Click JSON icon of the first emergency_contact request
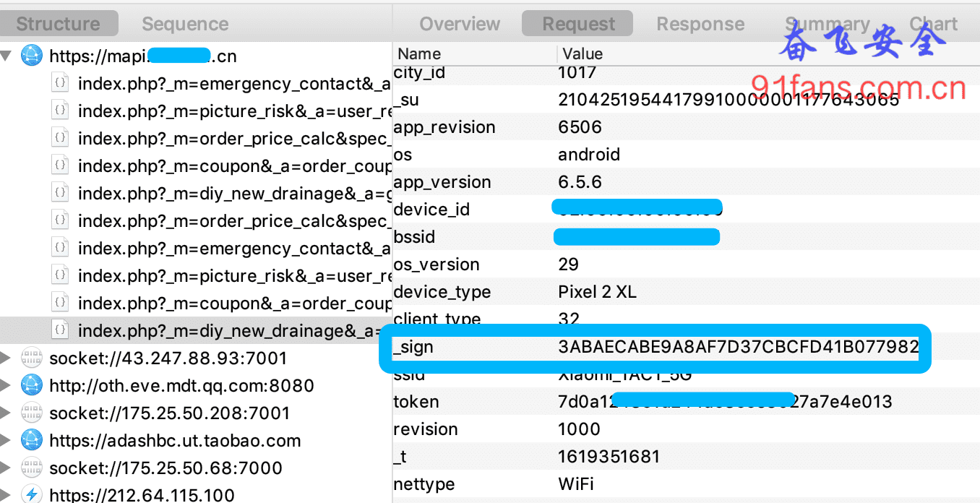Screen dimensions: 980x503 [x=61, y=84]
